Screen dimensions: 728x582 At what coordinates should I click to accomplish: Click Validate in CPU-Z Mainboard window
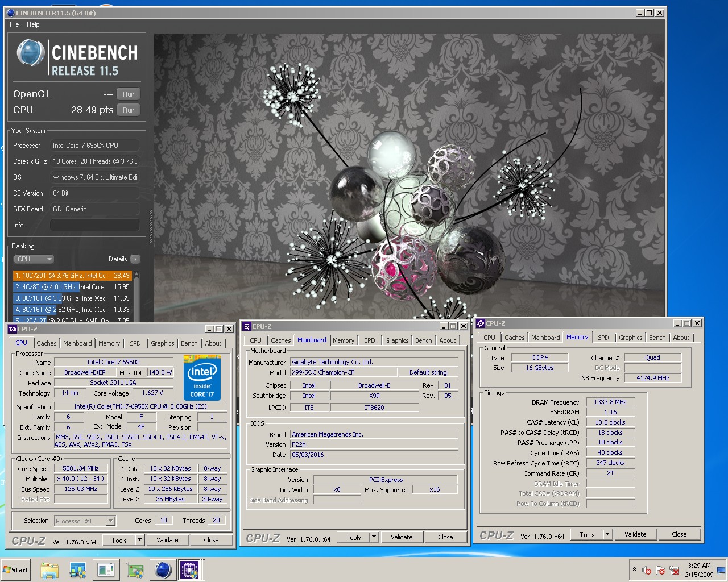(402, 537)
